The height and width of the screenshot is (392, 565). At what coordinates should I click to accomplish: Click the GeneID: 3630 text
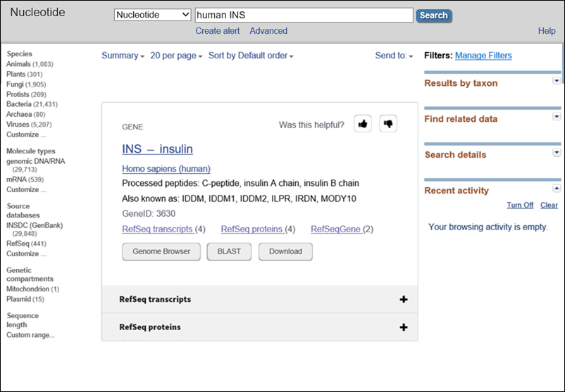[149, 213]
